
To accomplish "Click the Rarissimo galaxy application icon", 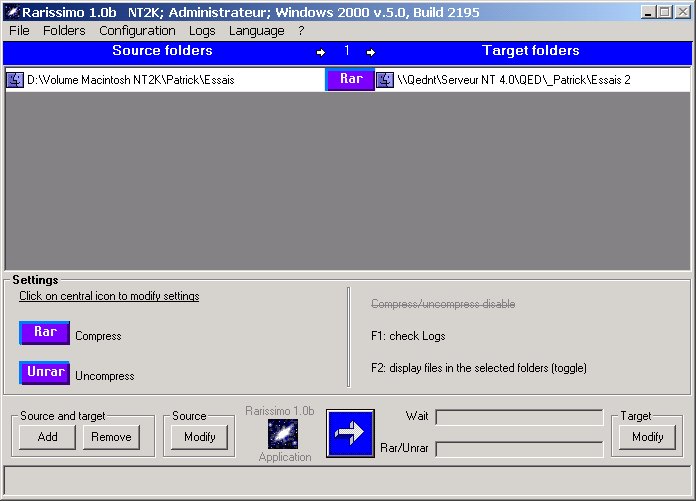I will [279, 434].
